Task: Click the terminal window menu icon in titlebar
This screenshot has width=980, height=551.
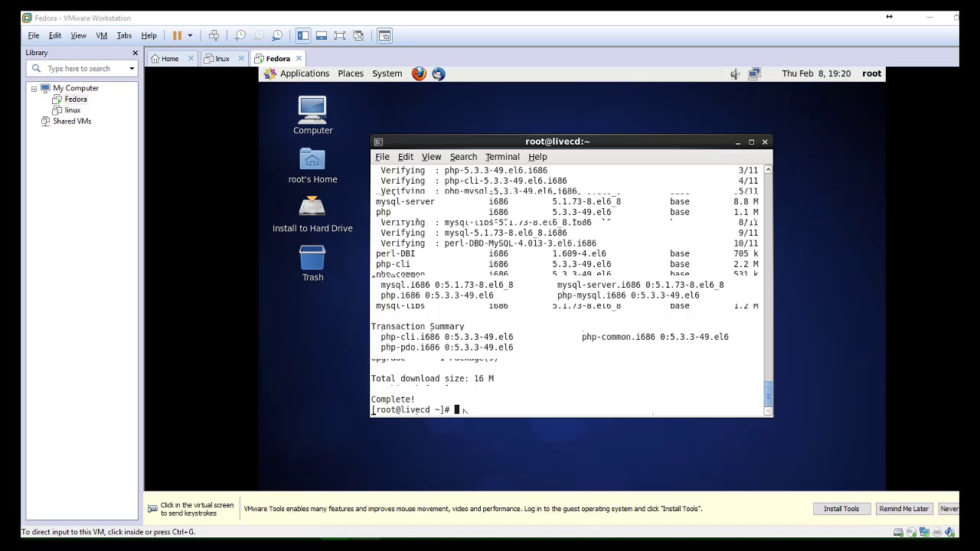Action: [377, 142]
